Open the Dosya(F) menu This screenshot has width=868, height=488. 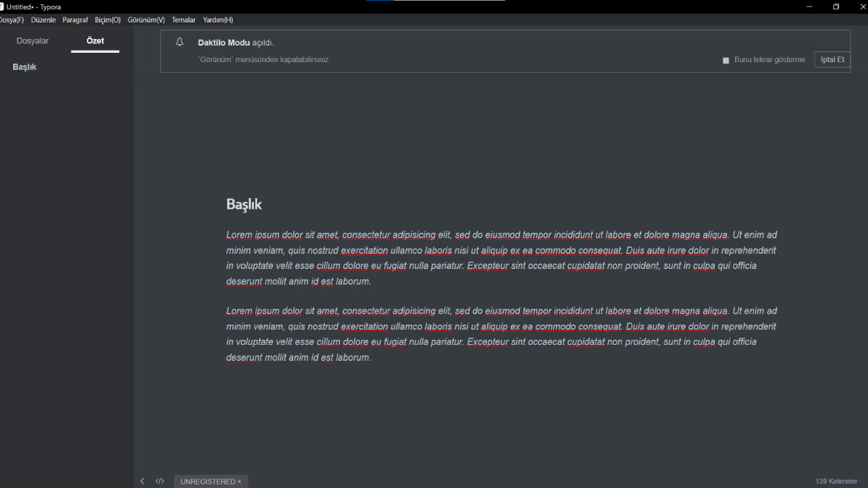[x=11, y=20]
